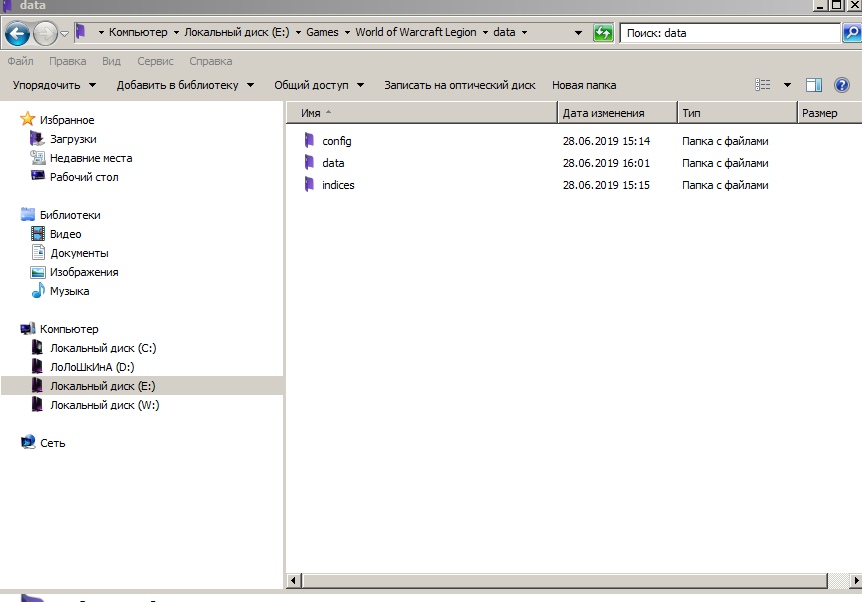The image size is (862, 602).
Task: Open the Сервис menu
Action: (155, 61)
